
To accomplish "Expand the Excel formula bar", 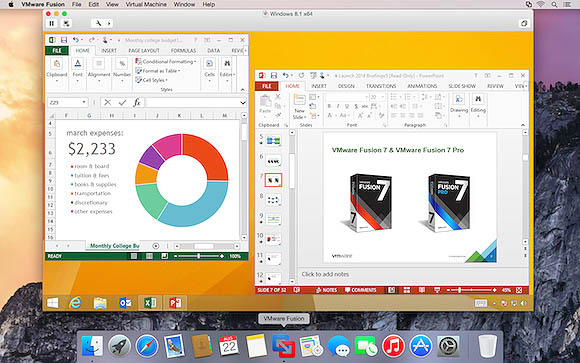I will click(243, 102).
